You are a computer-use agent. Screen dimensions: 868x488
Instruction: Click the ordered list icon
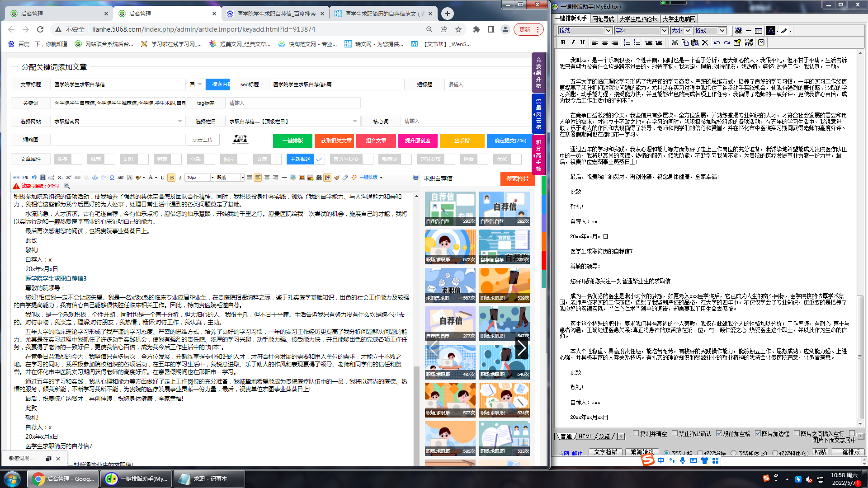(627, 42)
